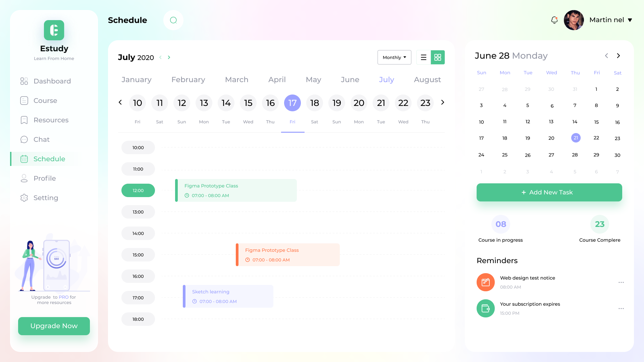644x362 pixels.
Task: Open the search icon near Schedule title
Action: coord(173,20)
